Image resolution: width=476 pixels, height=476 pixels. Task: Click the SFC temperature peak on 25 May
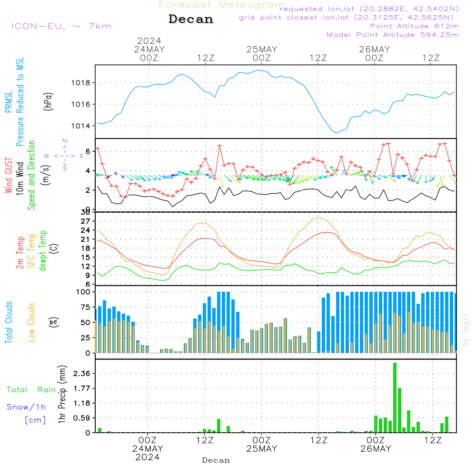(318, 217)
